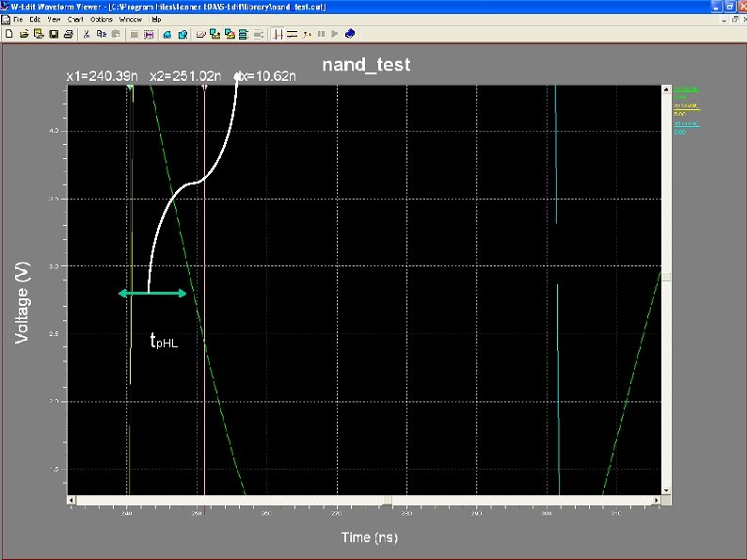Image resolution: width=747 pixels, height=560 pixels.
Task: Open the Edit menu
Action: click(x=35, y=20)
